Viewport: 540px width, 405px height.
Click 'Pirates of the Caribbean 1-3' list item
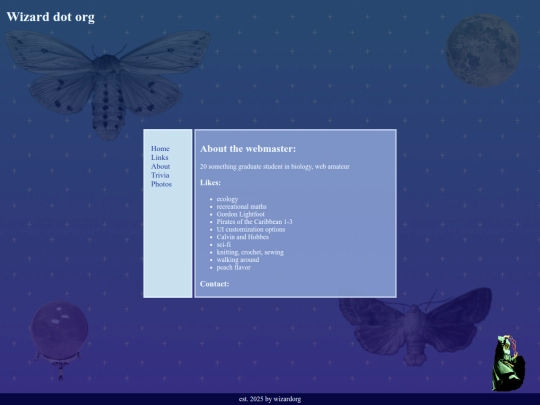coord(255,222)
